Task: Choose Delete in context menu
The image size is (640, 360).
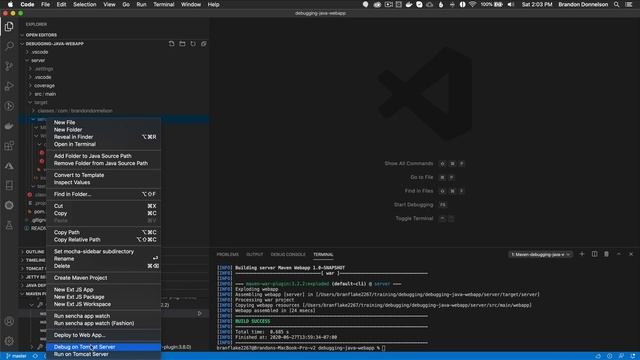Action: pyautogui.click(x=104, y=266)
